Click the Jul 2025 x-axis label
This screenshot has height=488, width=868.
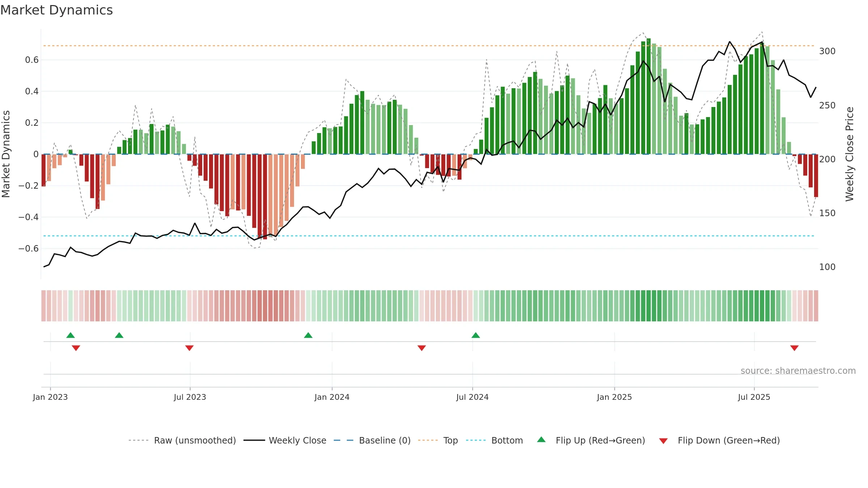click(x=754, y=397)
